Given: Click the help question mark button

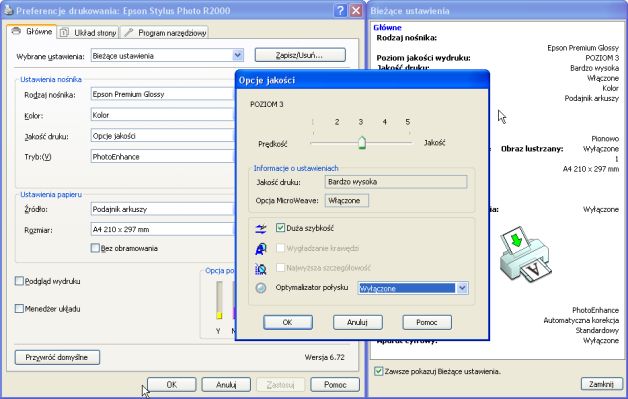Looking at the screenshot, I should [340, 10].
